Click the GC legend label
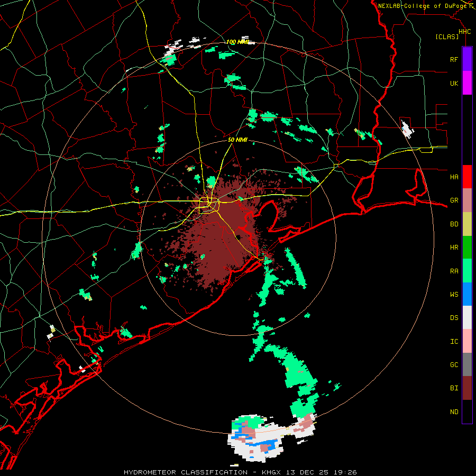This screenshot has height=476, width=476. (454, 365)
